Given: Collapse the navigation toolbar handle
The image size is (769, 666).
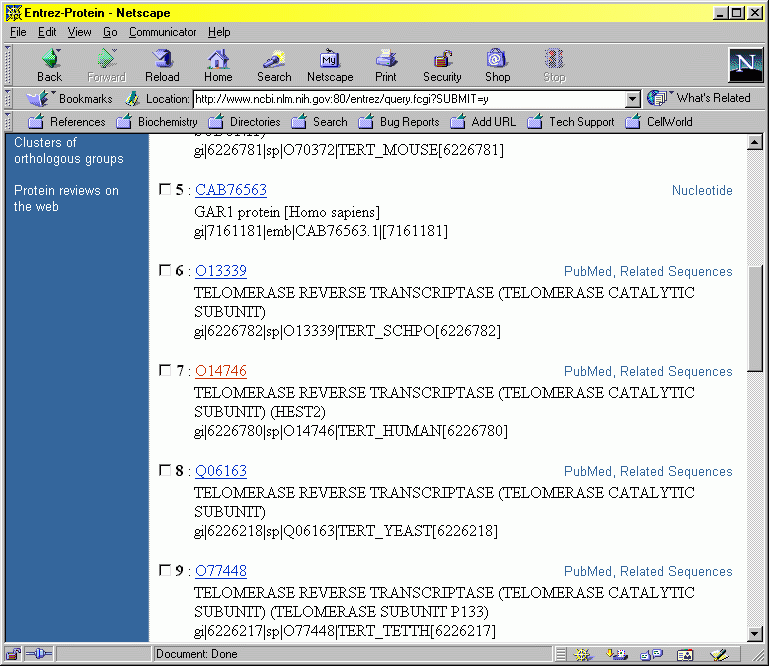Looking at the screenshot, I should pyautogui.click(x=8, y=65).
